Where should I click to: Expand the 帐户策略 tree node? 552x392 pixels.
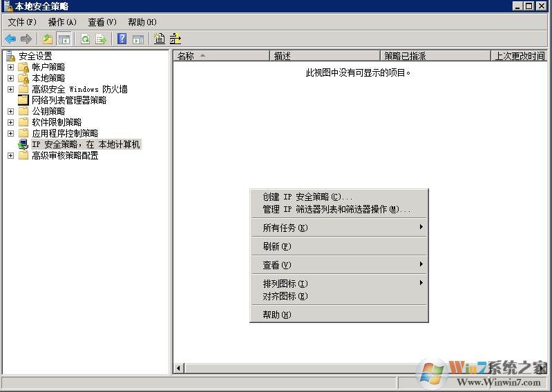pyautogui.click(x=10, y=67)
